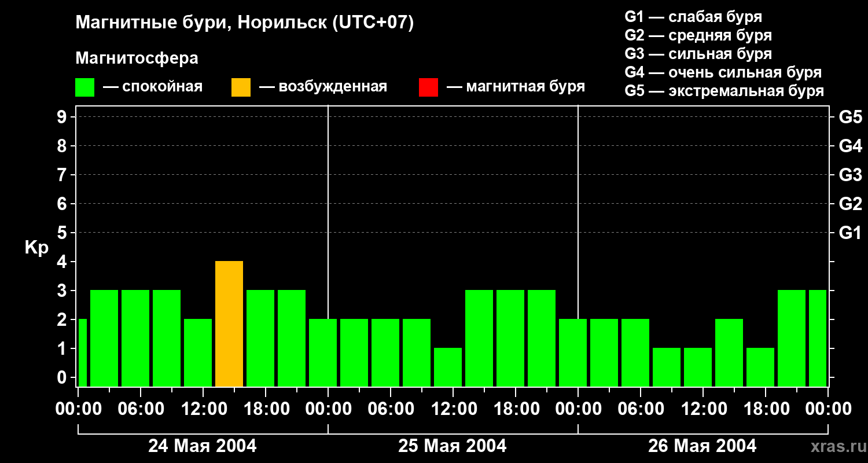Click the '06:00' time label for 26 May

[x=641, y=409]
